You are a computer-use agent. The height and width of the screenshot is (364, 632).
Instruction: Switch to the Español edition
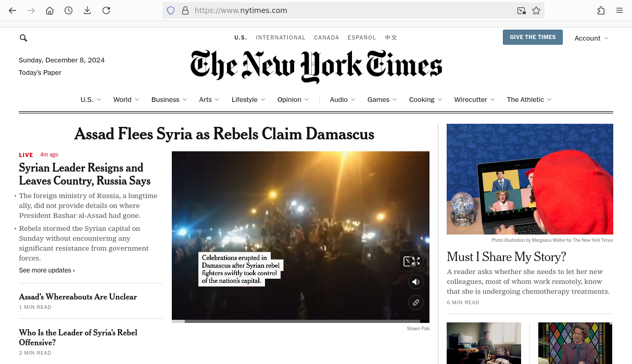pos(362,37)
